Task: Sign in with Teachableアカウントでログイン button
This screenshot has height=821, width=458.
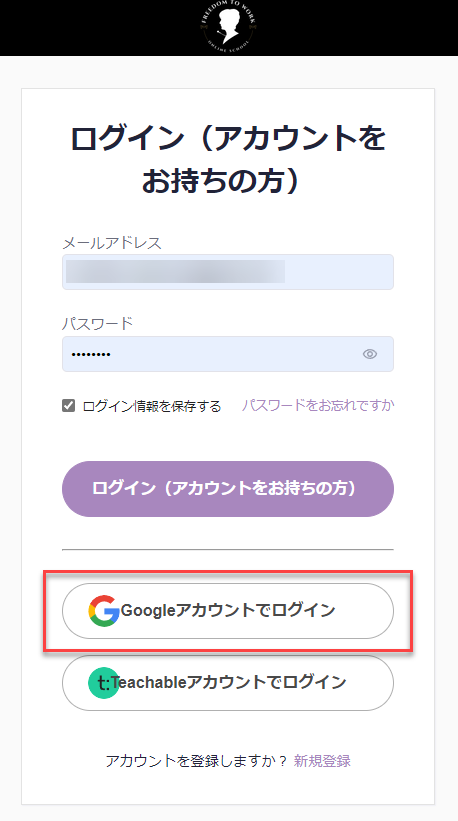Action: click(228, 683)
